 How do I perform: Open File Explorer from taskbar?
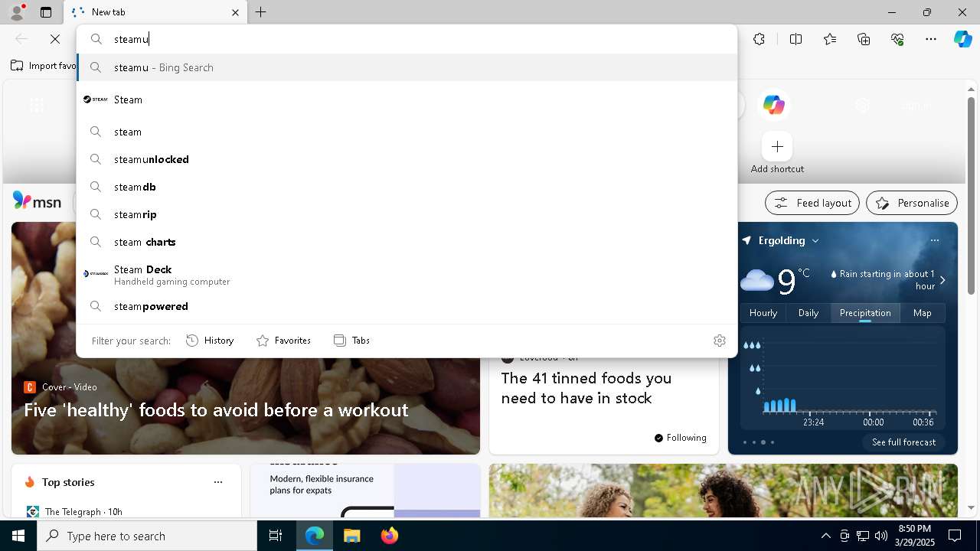[351, 536]
